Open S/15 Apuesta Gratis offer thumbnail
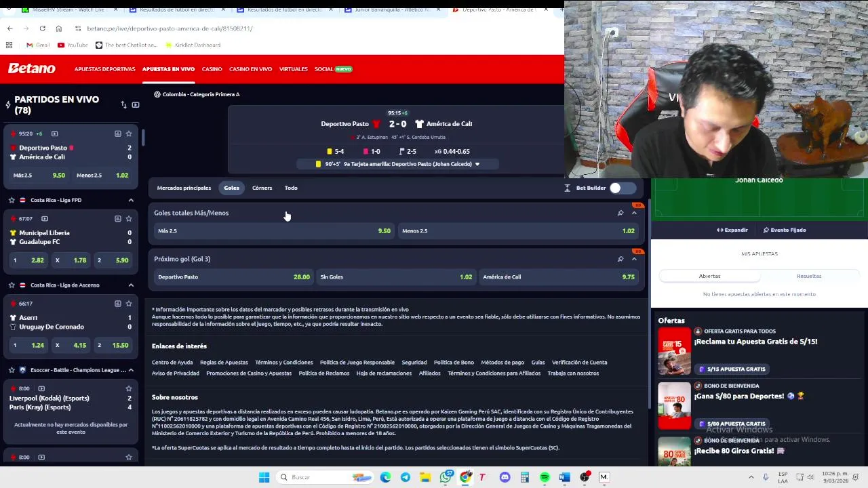 (x=674, y=350)
